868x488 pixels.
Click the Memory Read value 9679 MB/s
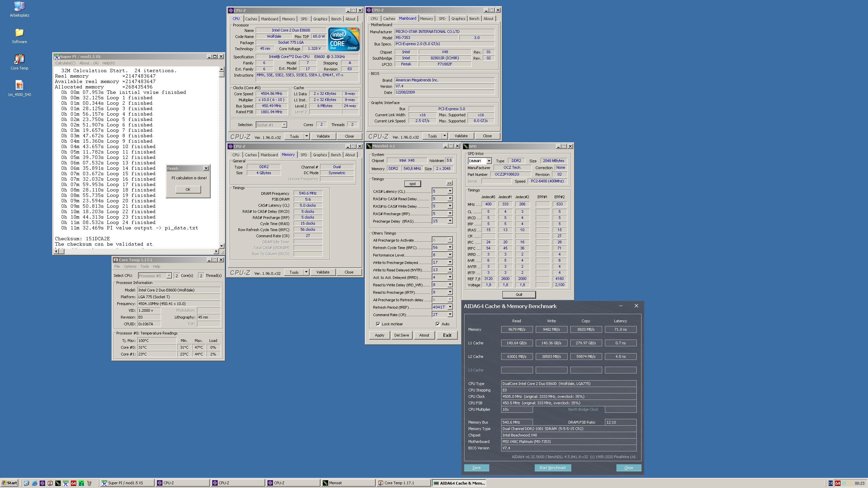[517, 329]
